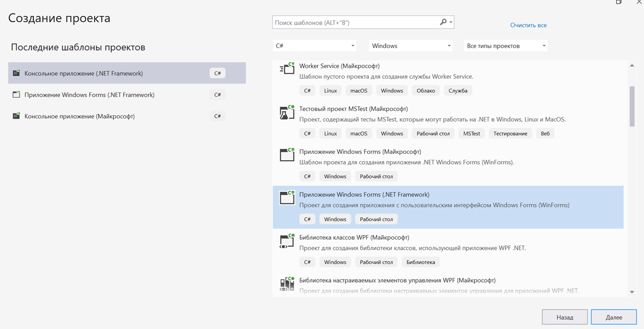Click the magnifier icon in template search

point(443,22)
